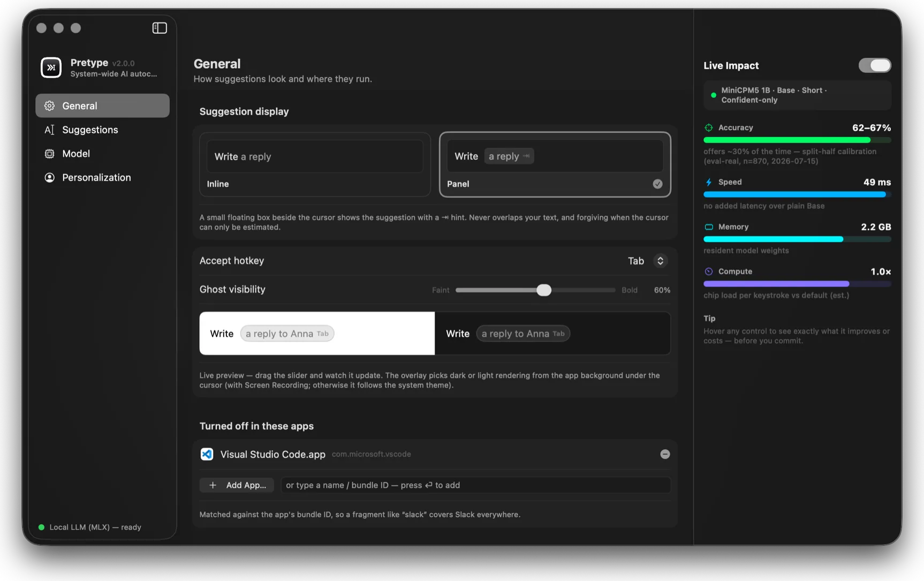
Task: Click the Ghost visibility slider thumb
Action: pyautogui.click(x=544, y=290)
